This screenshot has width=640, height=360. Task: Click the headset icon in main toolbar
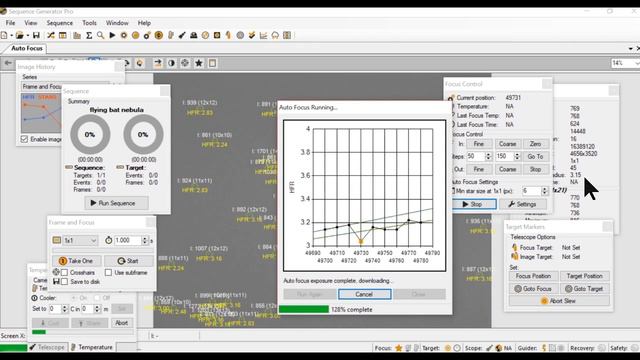(275, 36)
